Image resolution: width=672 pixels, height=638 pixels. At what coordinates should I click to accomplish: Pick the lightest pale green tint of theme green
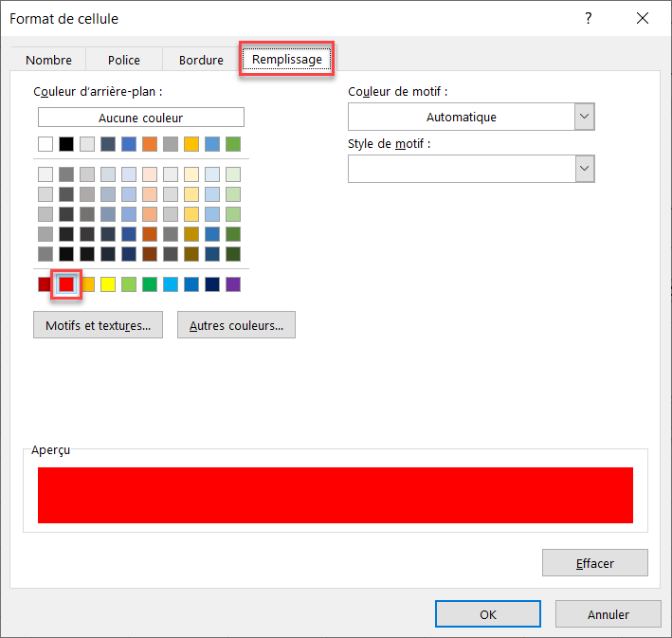[x=233, y=174]
